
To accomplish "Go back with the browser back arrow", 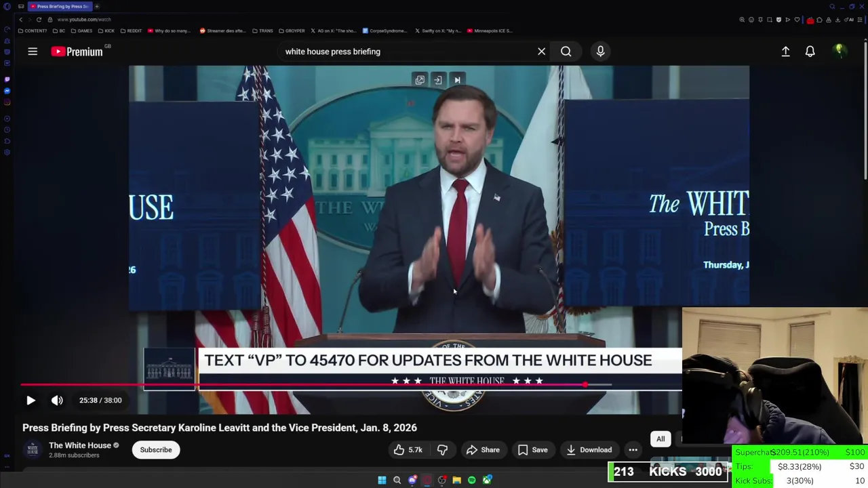I will tap(20, 20).
